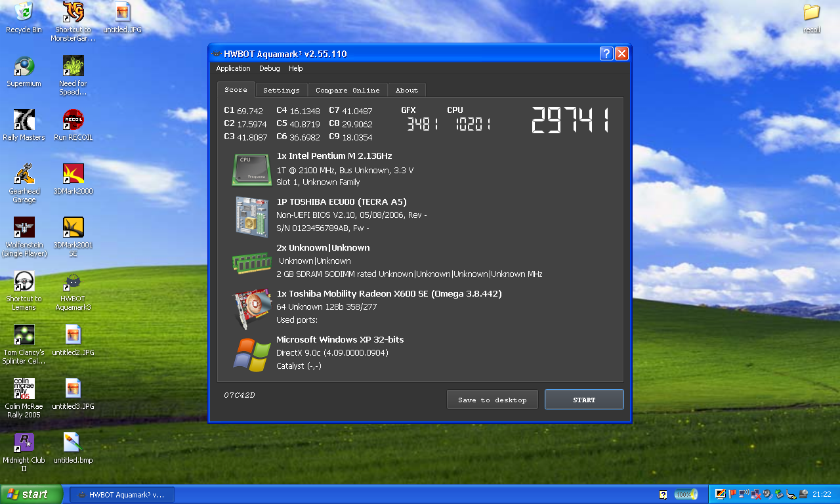Select the 3DMark2000 desktop shortcut
The width and height of the screenshot is (840, 504).
73,179
